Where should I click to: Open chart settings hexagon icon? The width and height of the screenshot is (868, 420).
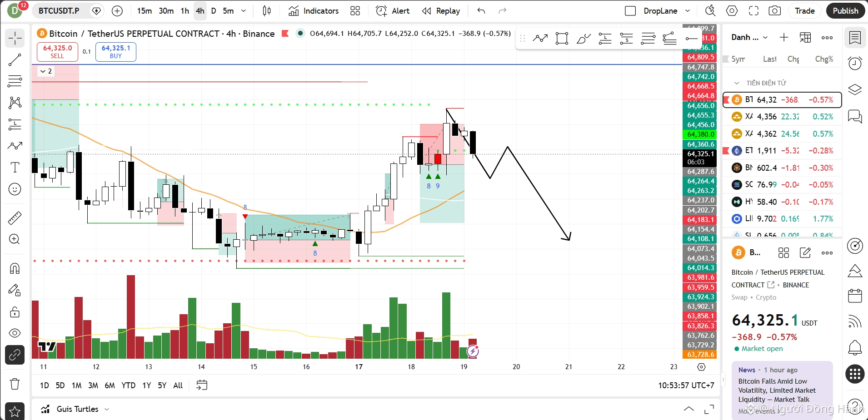coord(732,11)
